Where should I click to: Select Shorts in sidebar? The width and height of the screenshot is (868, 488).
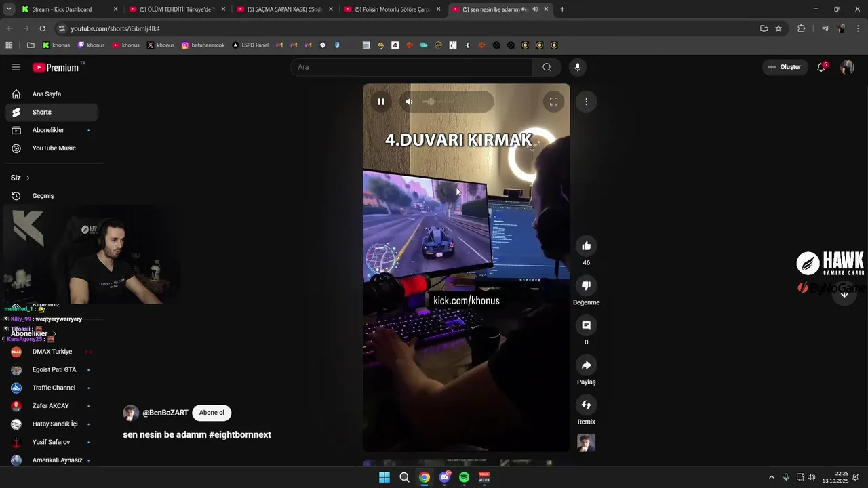52,113
